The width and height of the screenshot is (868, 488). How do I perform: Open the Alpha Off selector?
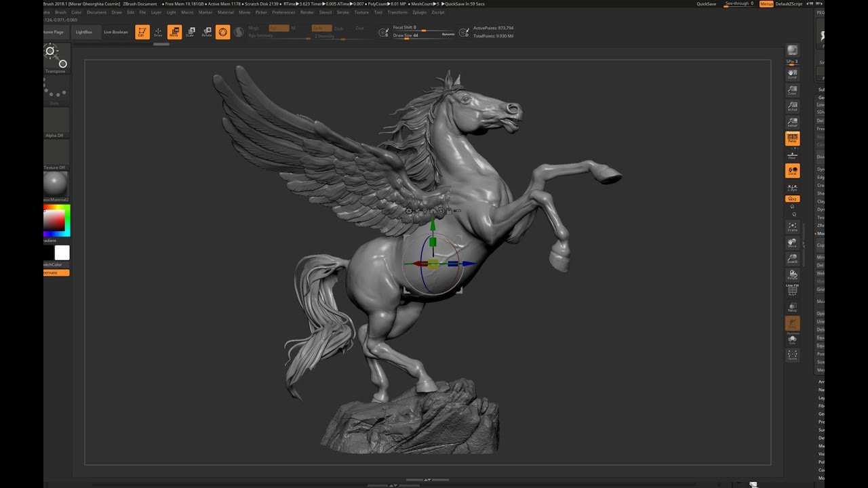(56, 123)
